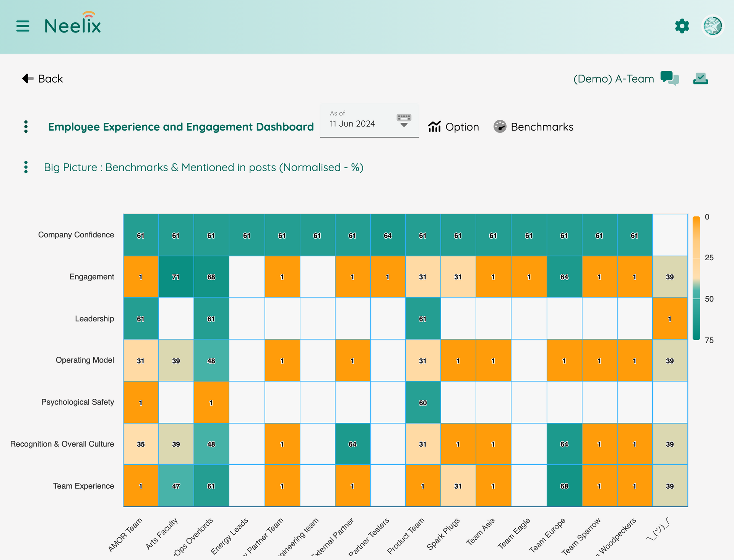Open the settings gear icon
Viewport: 734px width, 560px height.
pos(682,26)
